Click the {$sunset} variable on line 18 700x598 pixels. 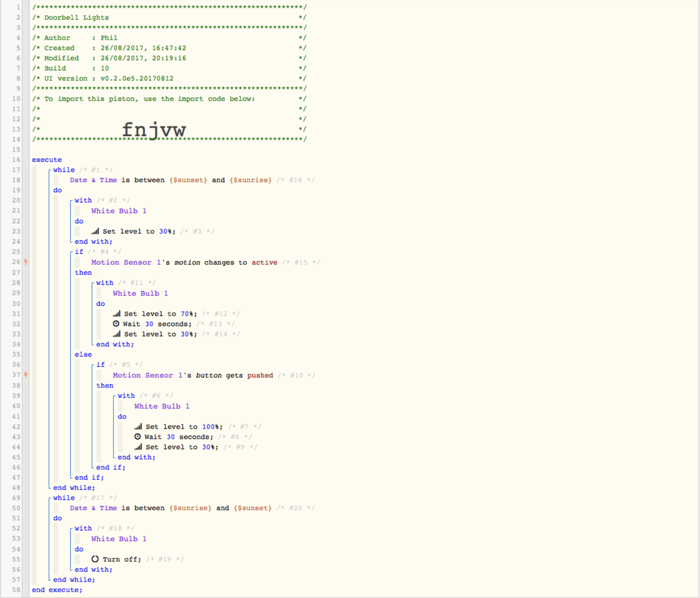click(x=188, y=180)
